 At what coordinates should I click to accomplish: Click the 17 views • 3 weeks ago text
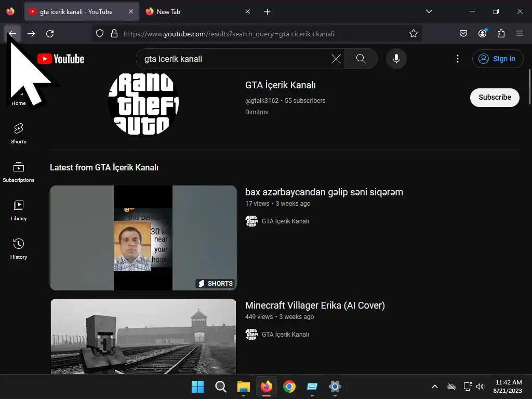278,204
